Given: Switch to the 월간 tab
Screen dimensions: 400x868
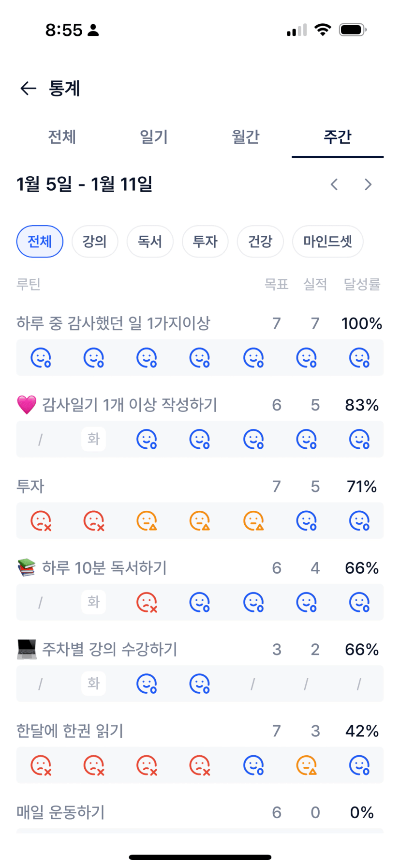Looking at the screenshot, I should (246, 137).
